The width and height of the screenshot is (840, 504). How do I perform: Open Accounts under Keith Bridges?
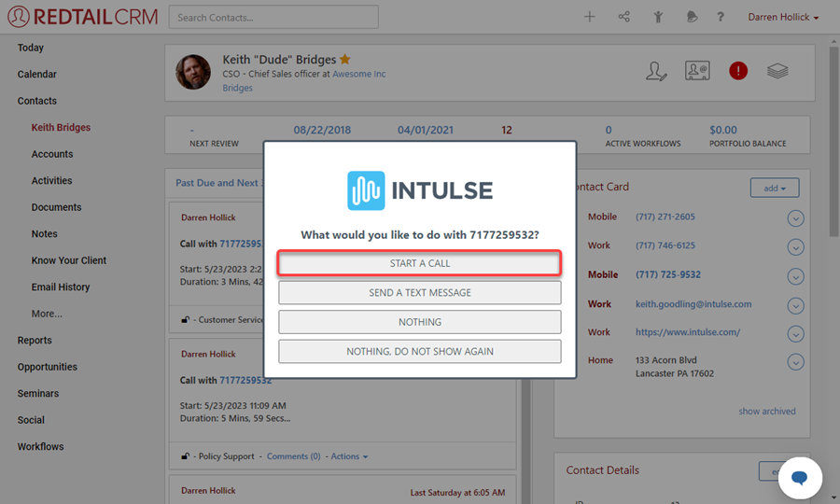(52, 154)
